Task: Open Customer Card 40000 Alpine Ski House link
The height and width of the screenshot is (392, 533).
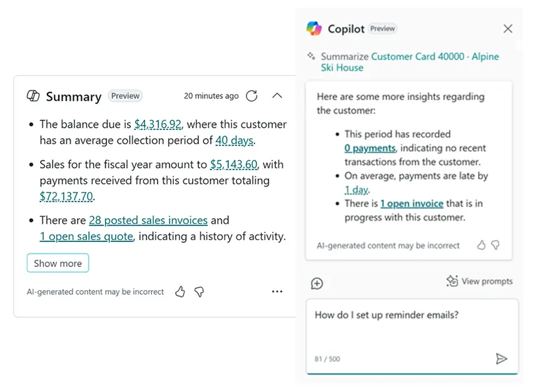Action: coord(410,62)
